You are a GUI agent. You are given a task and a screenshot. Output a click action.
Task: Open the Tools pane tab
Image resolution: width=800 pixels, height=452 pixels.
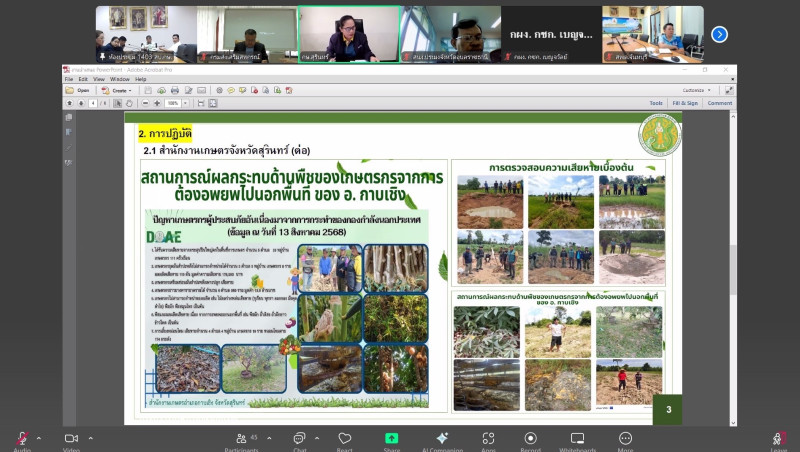tap(656, 103)
